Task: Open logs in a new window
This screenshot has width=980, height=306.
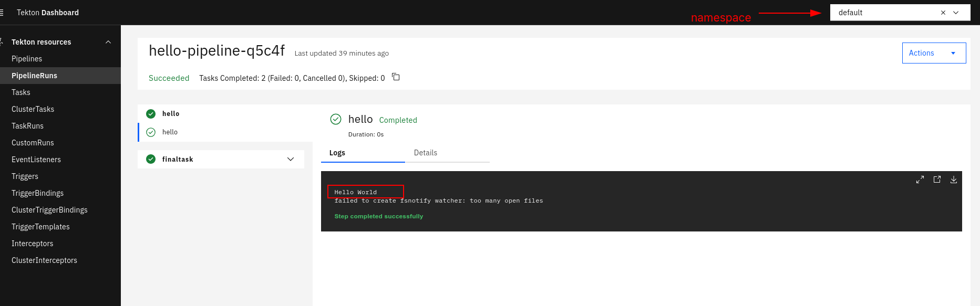Action: 937,180
